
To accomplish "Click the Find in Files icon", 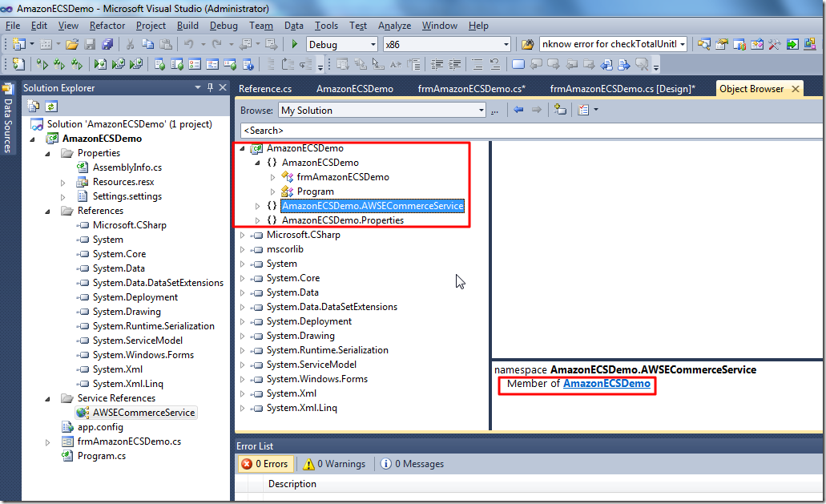I will 527,44.
